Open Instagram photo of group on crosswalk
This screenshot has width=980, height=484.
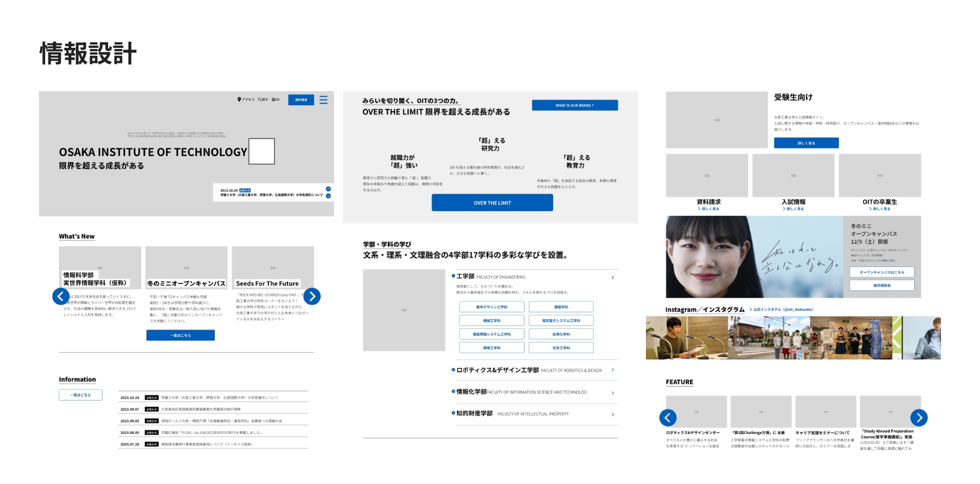(769, 338)
